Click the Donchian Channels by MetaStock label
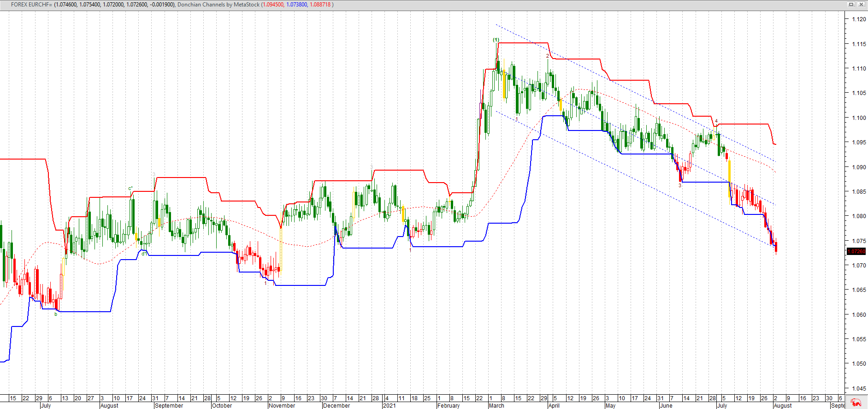This screenshot has width=868, height=409. click(x=218, y=5)
